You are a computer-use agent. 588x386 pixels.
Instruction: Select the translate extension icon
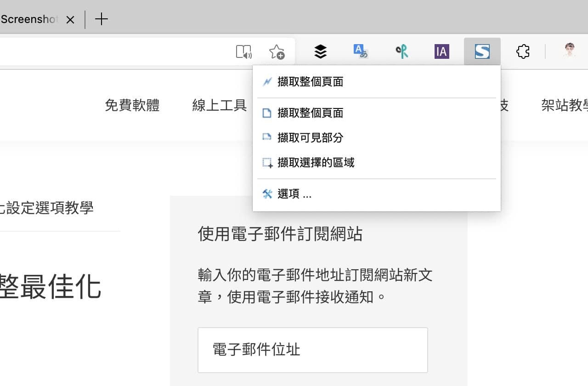(x=361, y=51)
